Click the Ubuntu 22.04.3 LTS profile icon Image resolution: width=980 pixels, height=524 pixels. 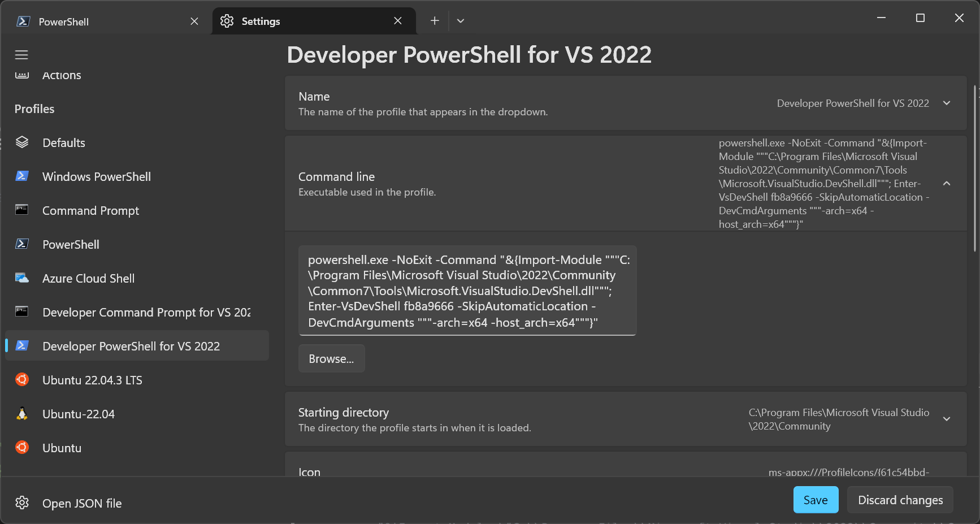tap(22, 379)
